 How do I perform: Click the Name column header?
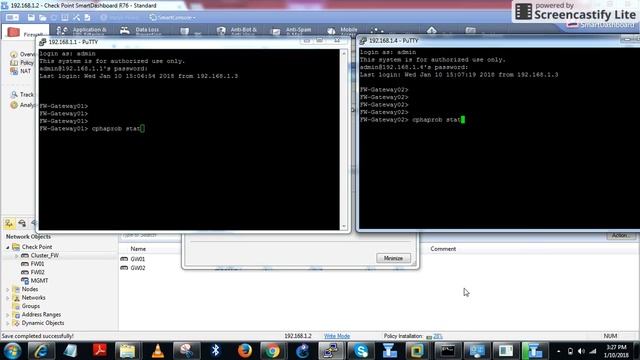pos(138,249)
